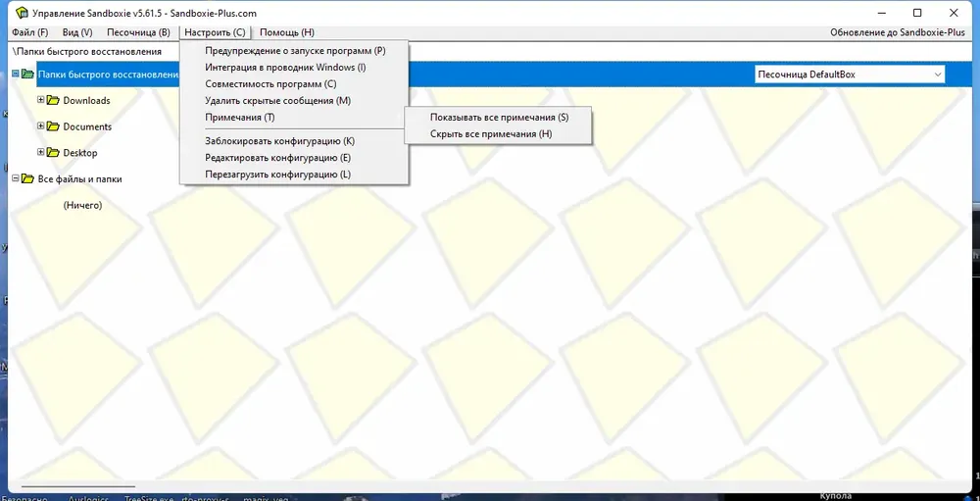This screenshot has height=501, width=980.
Task: Minimize the Sandboxie window
Action: [881, 13]
